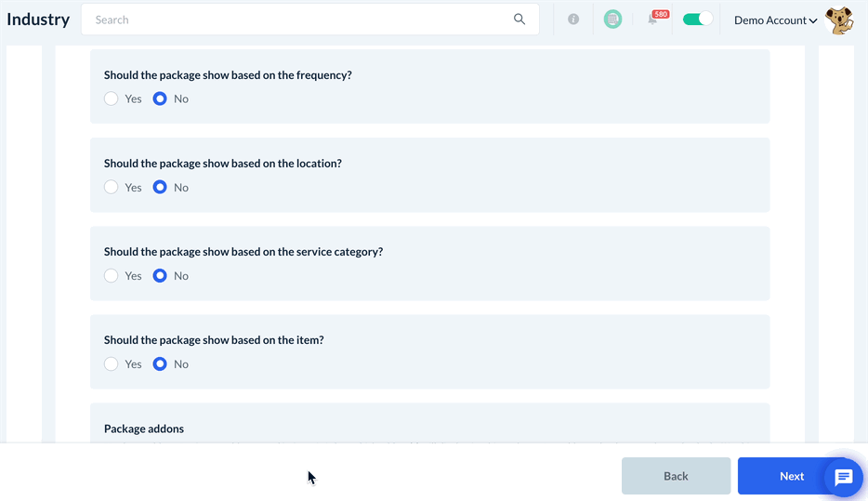Open the green calendar icon
Image resolution: width=868 pixels, height=501 pixels.
612,20
